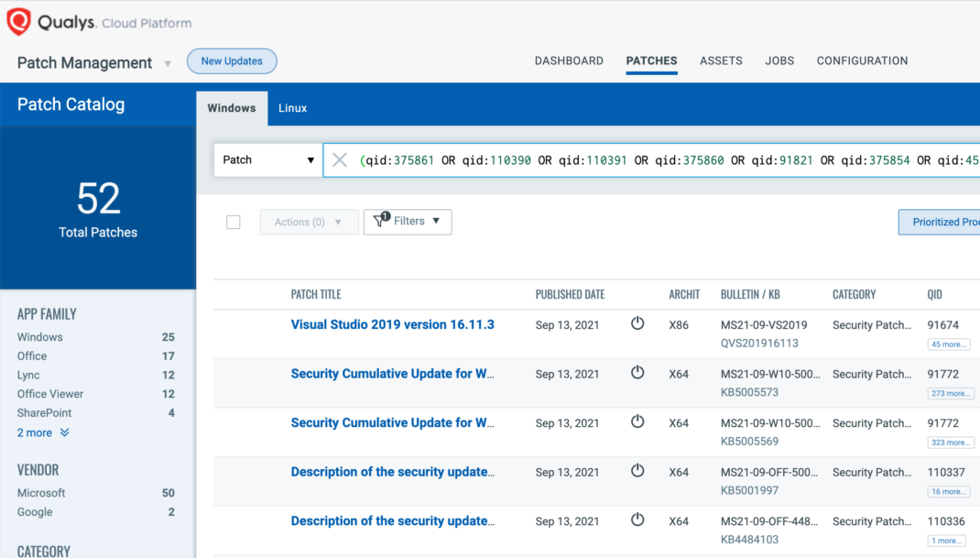Clear the search query with X icon
The image size is (980, 558).
pos(340,160)
